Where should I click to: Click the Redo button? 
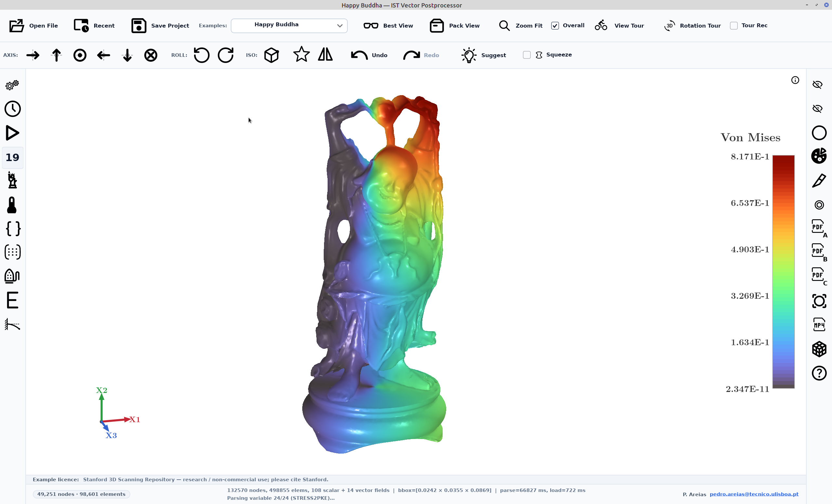point(421,55)
